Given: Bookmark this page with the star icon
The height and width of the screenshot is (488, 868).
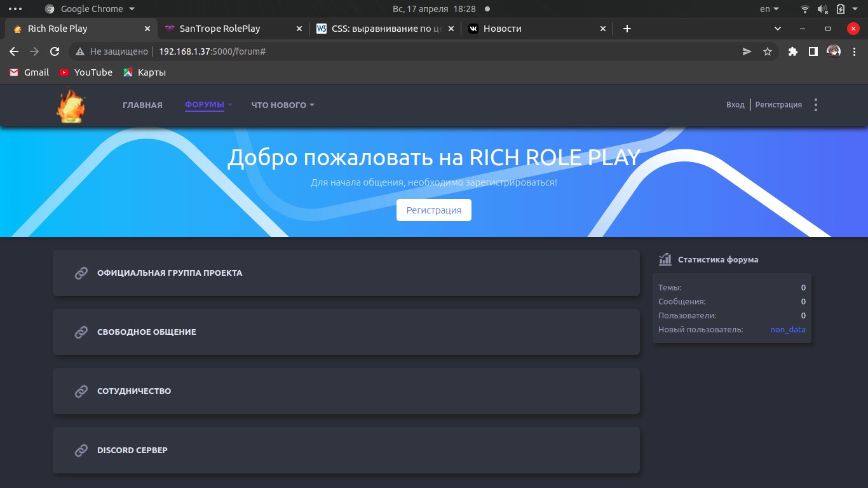Looking at the screenshot, I should click(x=768, y=51).
